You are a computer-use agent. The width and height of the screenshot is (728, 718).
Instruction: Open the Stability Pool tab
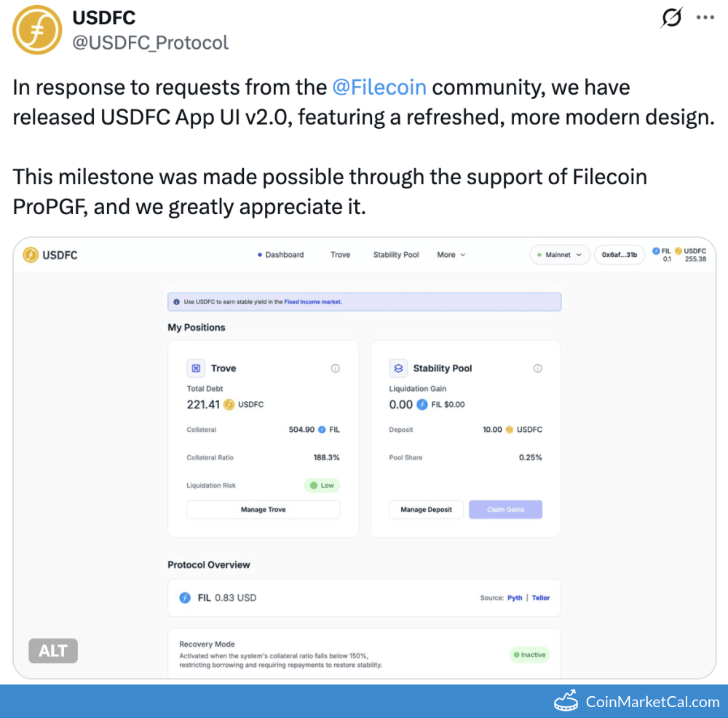(x=396, y=255)
